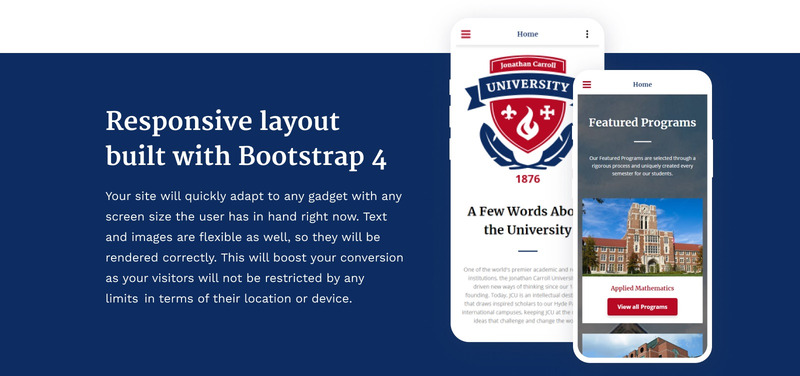The height and width of the screenshot is (376, 800).
Task: Click the Featured Programs description paragraph
Action: coord(642,166)
